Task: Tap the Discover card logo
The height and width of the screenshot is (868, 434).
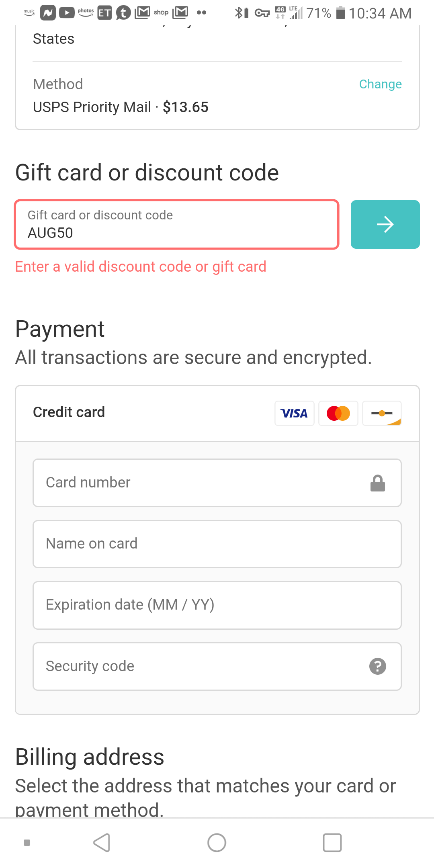Action: (x=382, y=413)
